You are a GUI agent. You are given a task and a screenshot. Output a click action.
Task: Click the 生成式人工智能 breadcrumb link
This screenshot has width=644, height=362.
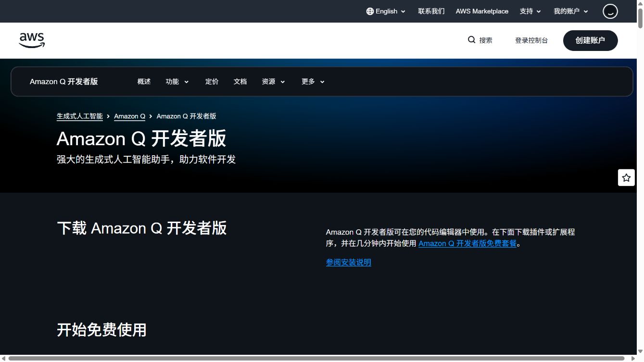[x=80, y=116]
